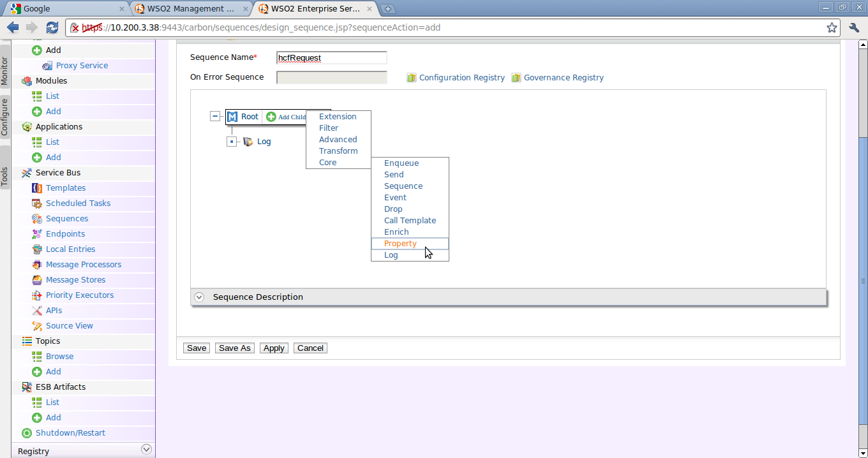Open Add Child menu on Root
868x458 pixels.
(x=286, y=117)
